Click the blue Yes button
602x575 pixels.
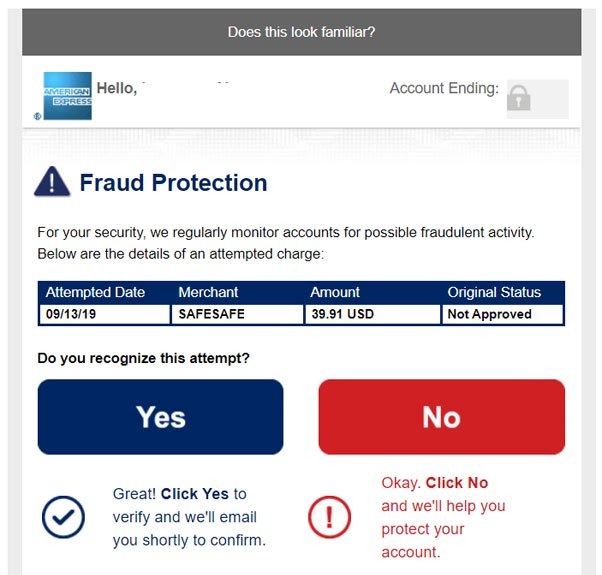coord(160,417)
